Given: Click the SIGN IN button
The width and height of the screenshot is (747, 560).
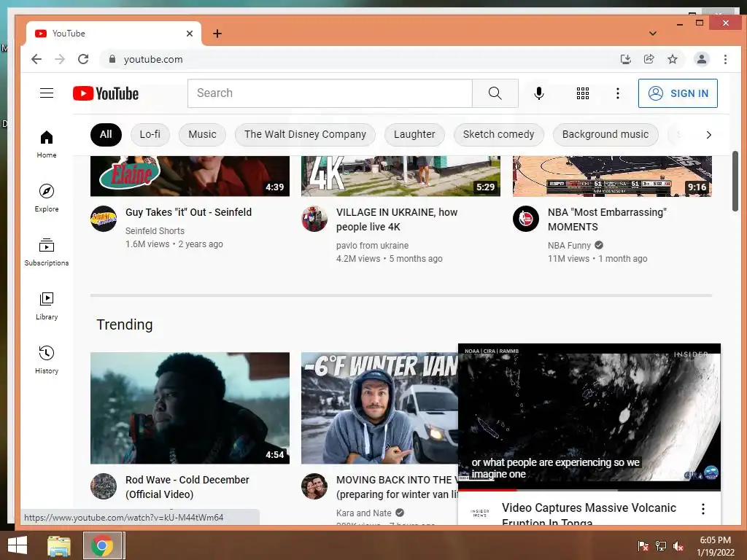Looking at the screenshot, I should click(x=678, y=93).
